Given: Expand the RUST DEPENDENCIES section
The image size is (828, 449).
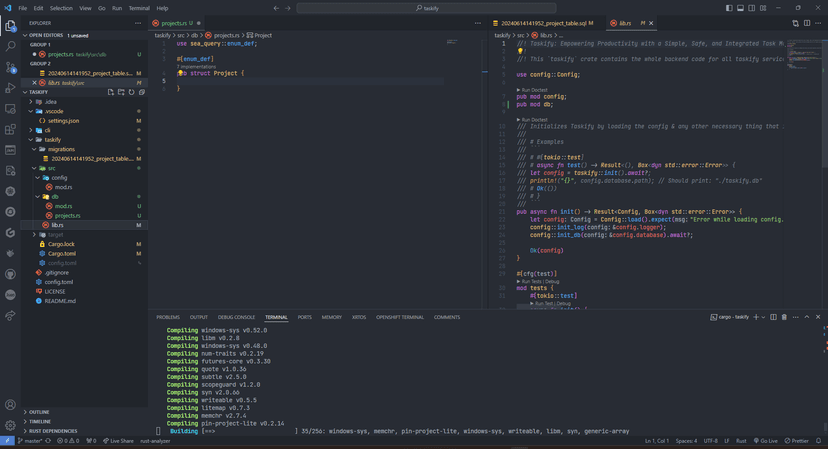Looking at the screenshot, I should coord(52,431).
